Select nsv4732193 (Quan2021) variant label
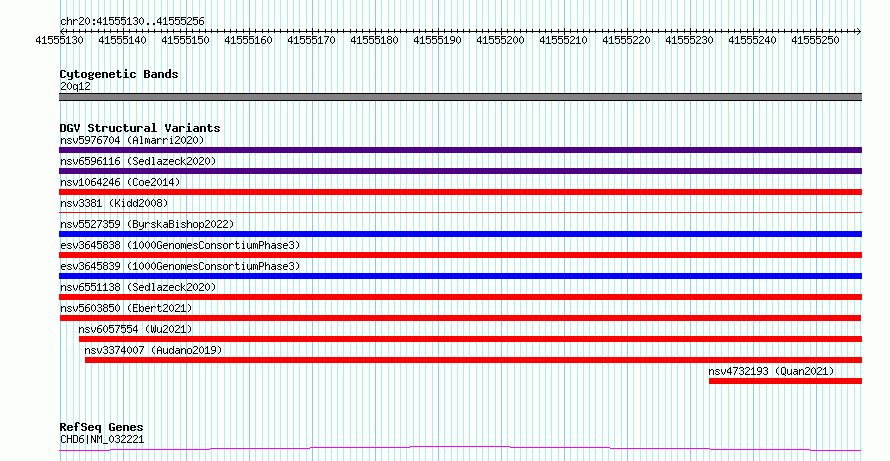 click(x=771, y=371)
